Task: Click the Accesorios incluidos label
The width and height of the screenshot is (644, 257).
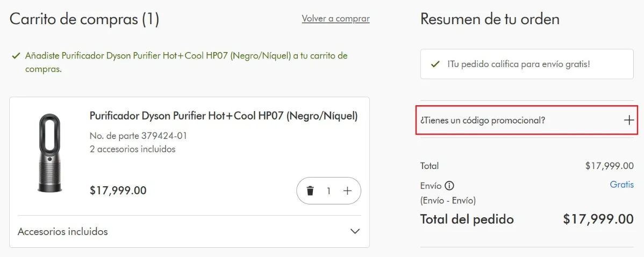Action: point(63,232)
